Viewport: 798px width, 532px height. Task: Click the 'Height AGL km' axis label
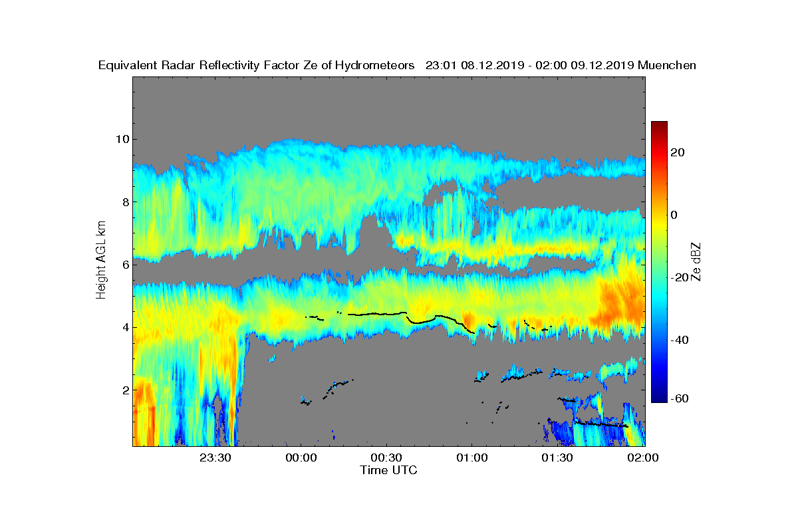101,261
